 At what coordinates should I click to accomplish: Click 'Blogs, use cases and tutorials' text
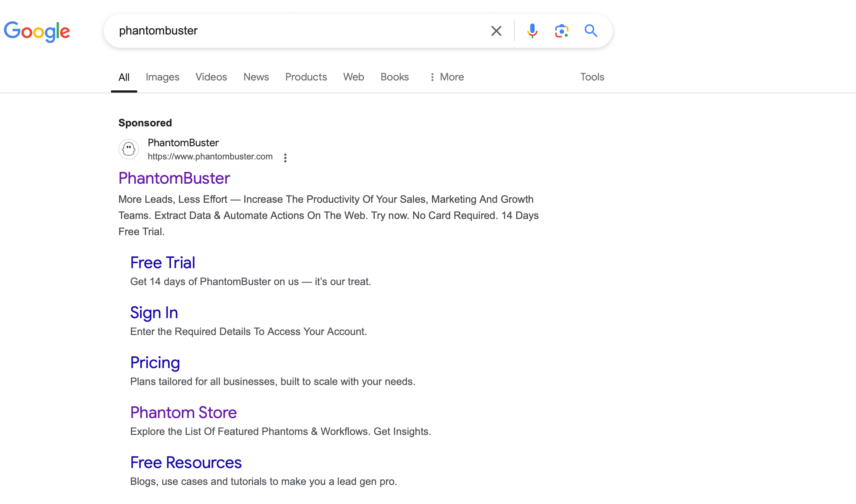(x=264, y=481)
